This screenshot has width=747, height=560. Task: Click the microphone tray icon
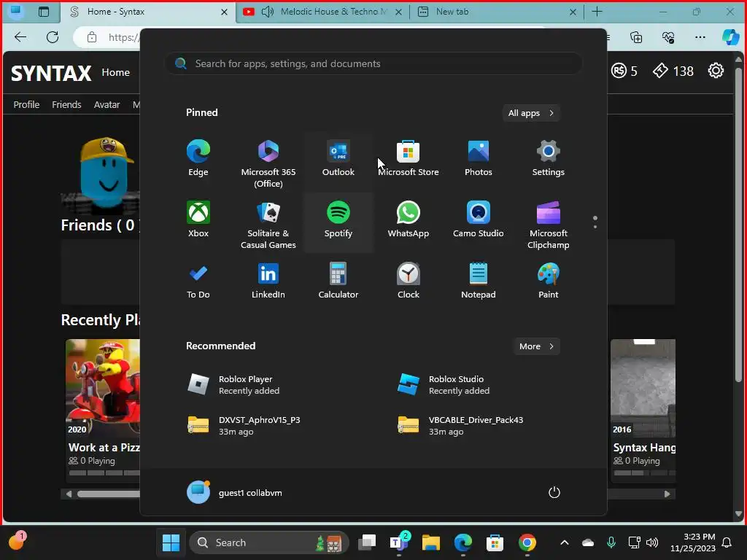coord(611,542)
